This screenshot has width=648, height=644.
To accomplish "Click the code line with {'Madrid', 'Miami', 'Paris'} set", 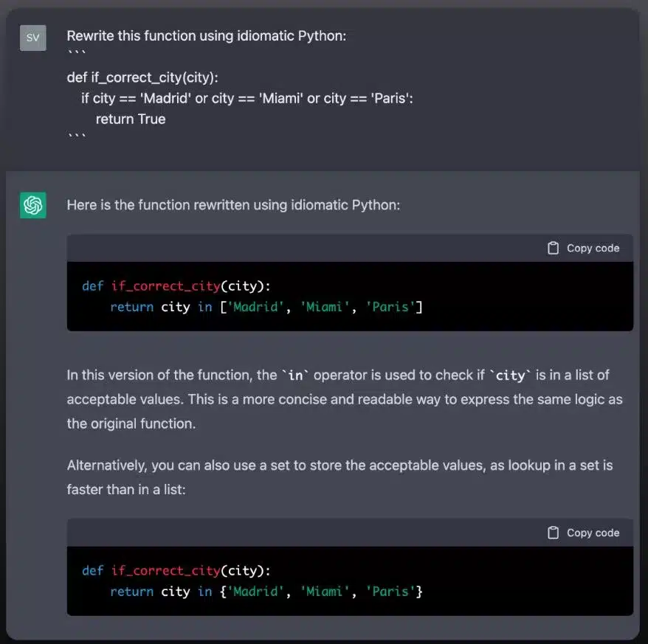I will 266,592.
